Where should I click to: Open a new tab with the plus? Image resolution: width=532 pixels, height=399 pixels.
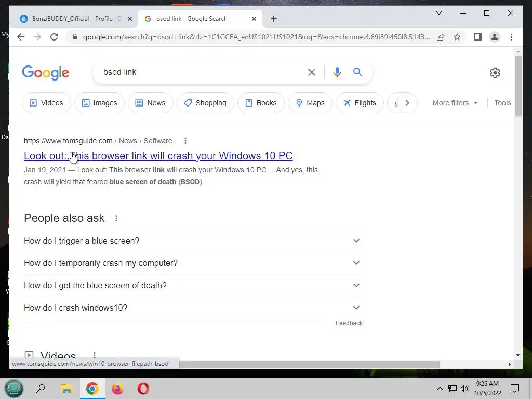pyautogui.click(x=274, y=19)
